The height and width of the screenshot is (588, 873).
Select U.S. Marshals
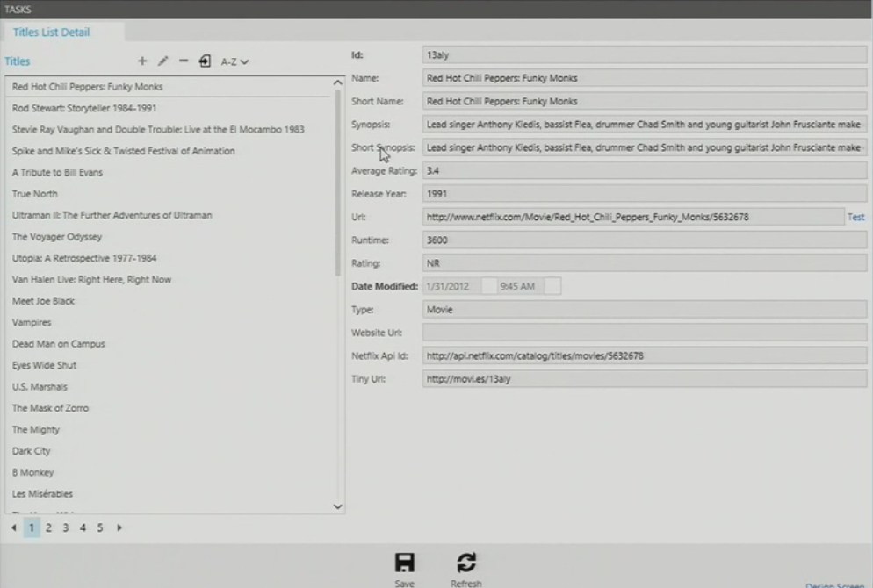pos(170,387)
